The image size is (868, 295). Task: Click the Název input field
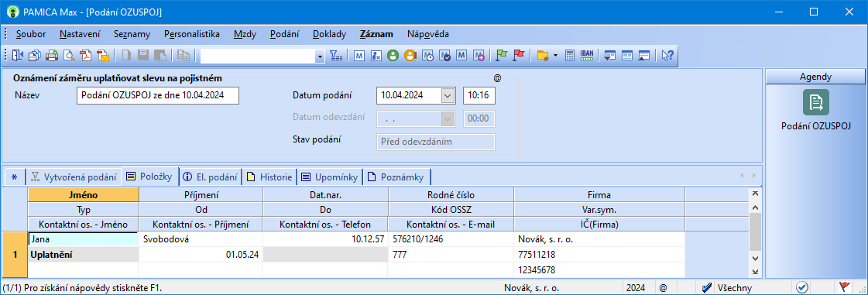click(158, 95)
